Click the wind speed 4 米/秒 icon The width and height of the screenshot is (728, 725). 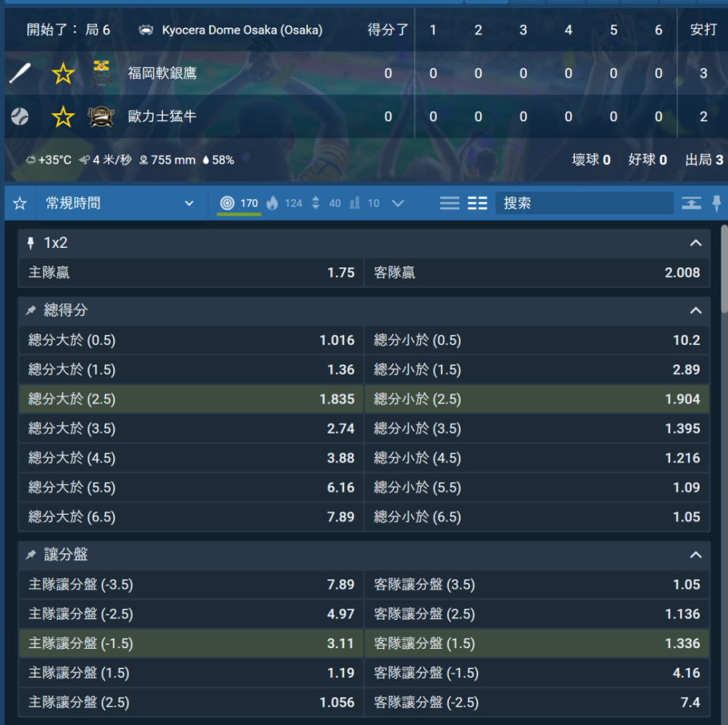coord(85,161)
